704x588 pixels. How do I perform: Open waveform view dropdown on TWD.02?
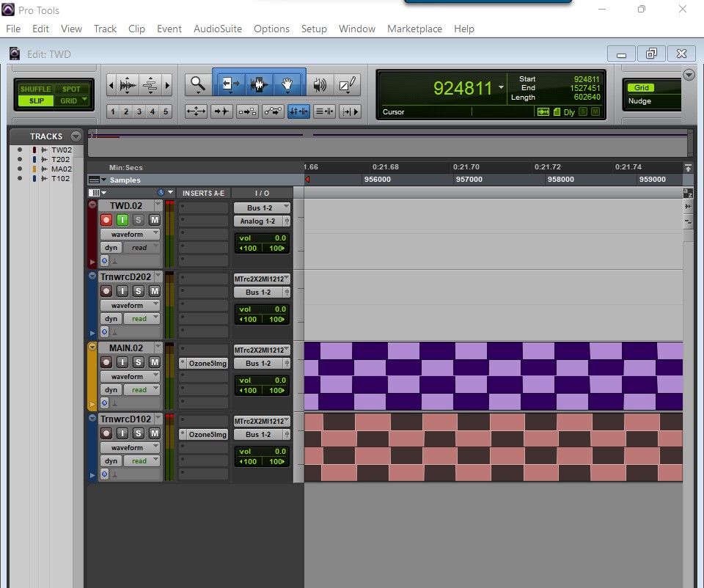click(x=131, y=235)
